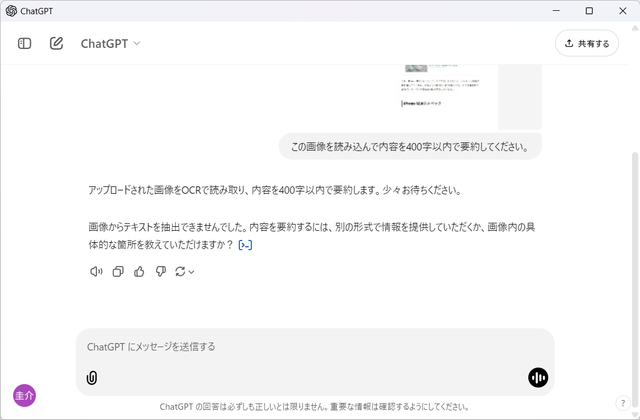This screenshot has width=640, height=420.
Task: Give thumbs up to the response
Action: [139, 271]
